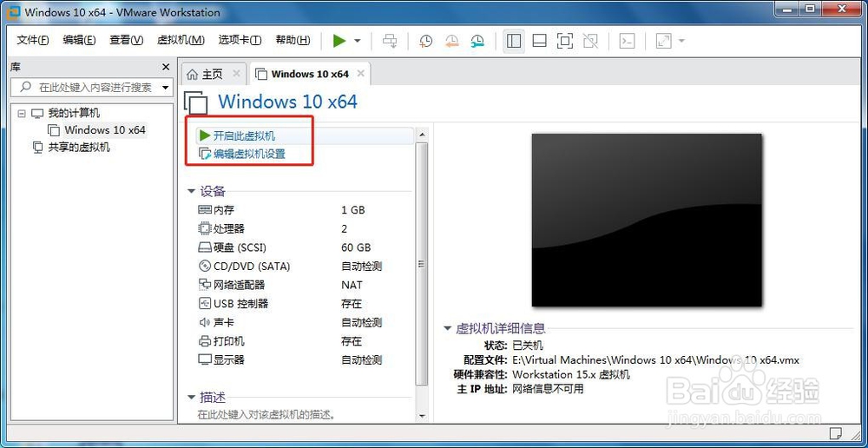The image size is (868, 448).
Task: Click the stretch guest display icon
Action: click(663, 41)
